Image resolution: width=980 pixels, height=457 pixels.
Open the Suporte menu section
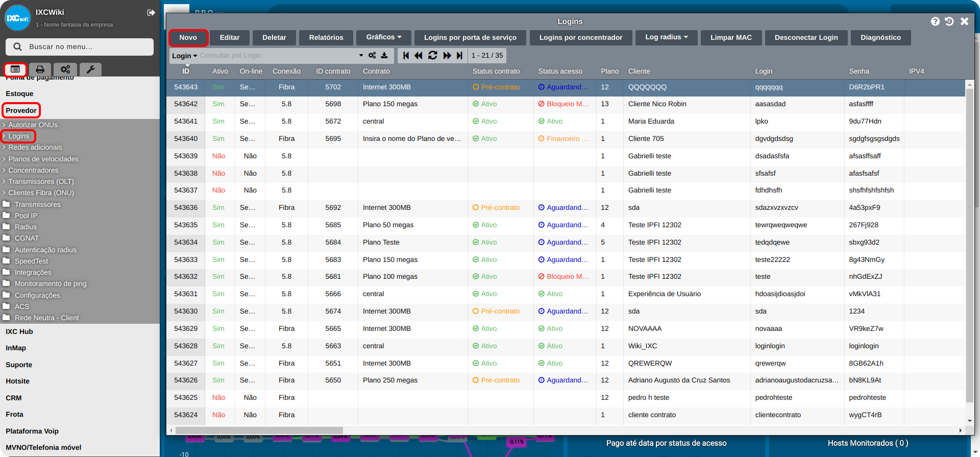pos(19,365)
